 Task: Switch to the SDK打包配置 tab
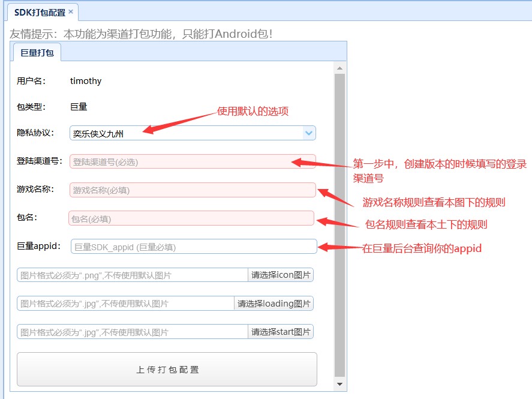point(40,12)
